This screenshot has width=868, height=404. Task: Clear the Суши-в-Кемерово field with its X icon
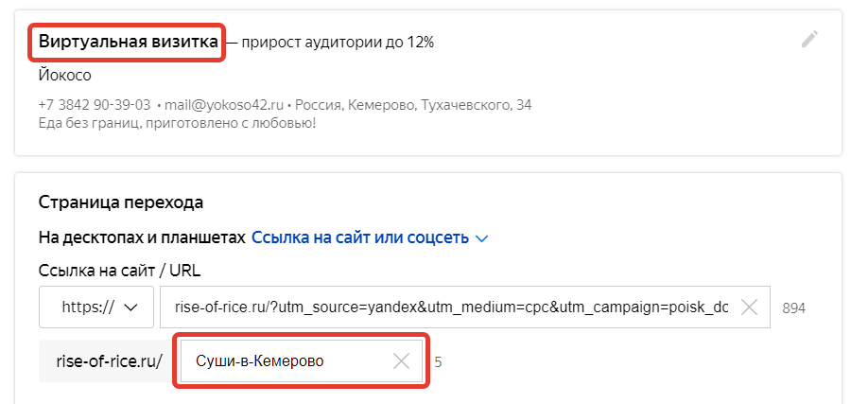[x=401, y=361]
